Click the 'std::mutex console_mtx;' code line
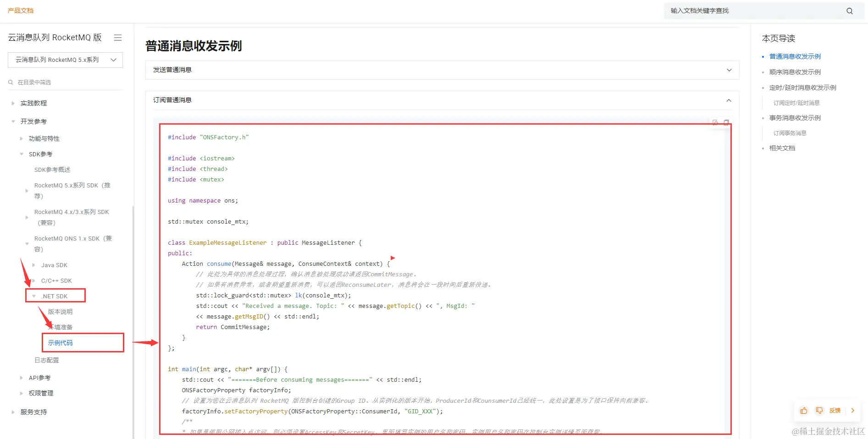868x439 pixels. (x=208, y=222)
